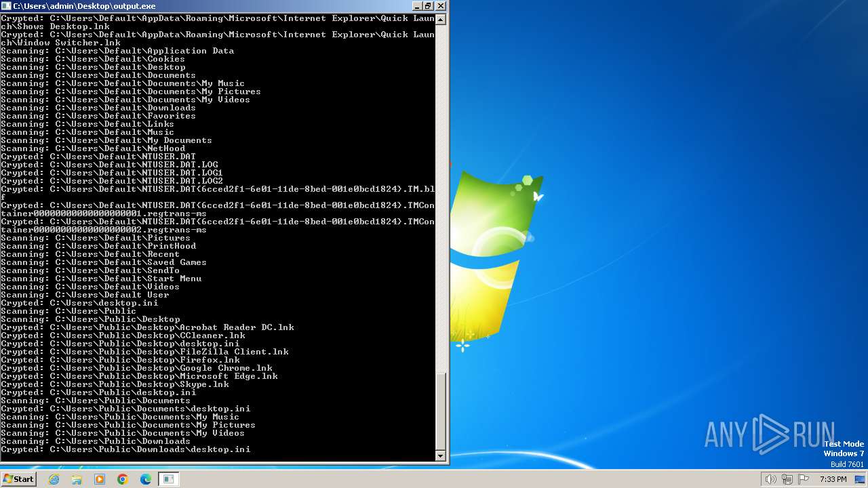This screenshot has height=488, width=868.
Task: Click line 'Scanning: C:\Users\Default\SendTo'
Action: [x=90, y=270]
